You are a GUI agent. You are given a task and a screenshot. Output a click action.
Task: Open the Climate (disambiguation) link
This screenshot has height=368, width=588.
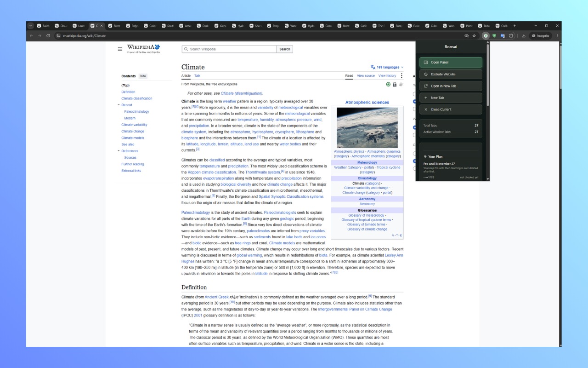(x=242, y=93)
